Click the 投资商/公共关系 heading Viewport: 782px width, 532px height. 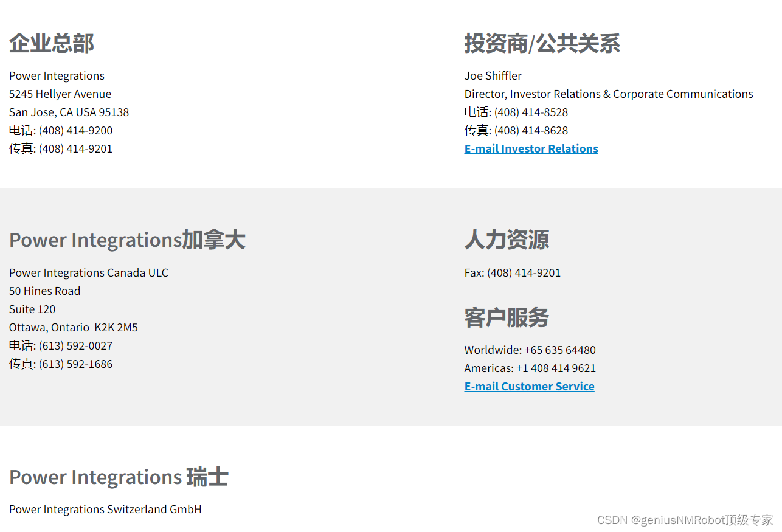pos(542,44)
